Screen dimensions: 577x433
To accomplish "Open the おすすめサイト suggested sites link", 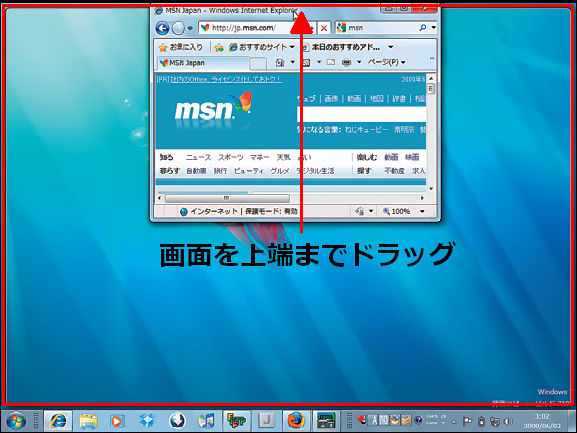I will pos(258,47).
